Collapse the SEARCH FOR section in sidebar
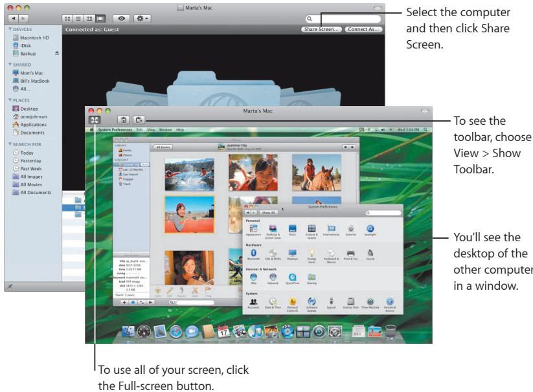The width and height of the screenshot is (533, 392). (x=10, y=144)
